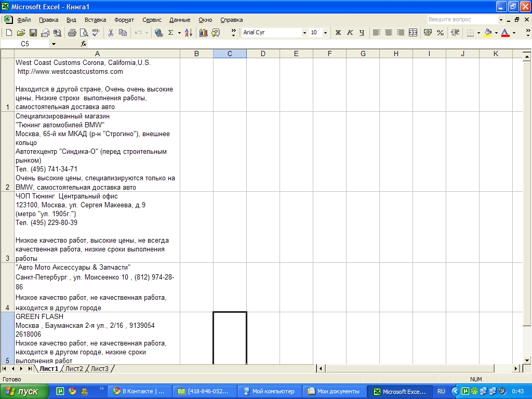Sort ascending with the A-Я arrow icon
Screen dimensions: 532x399
pos(189,33)
